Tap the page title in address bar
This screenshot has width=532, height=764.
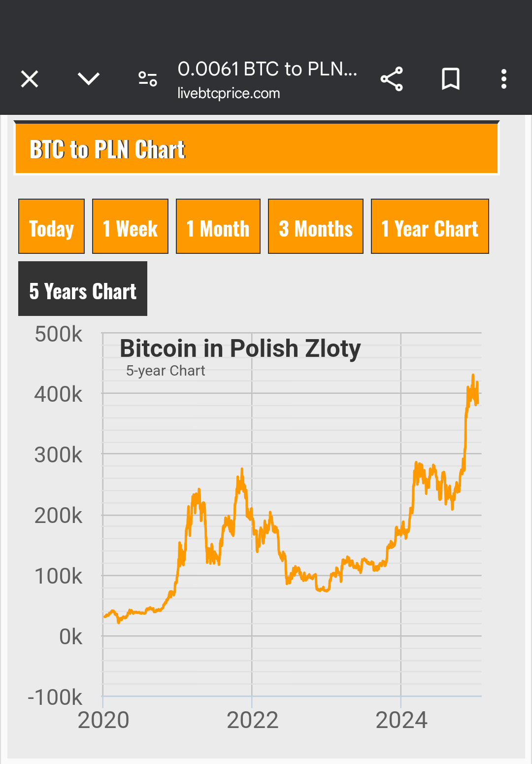(267, 69)
